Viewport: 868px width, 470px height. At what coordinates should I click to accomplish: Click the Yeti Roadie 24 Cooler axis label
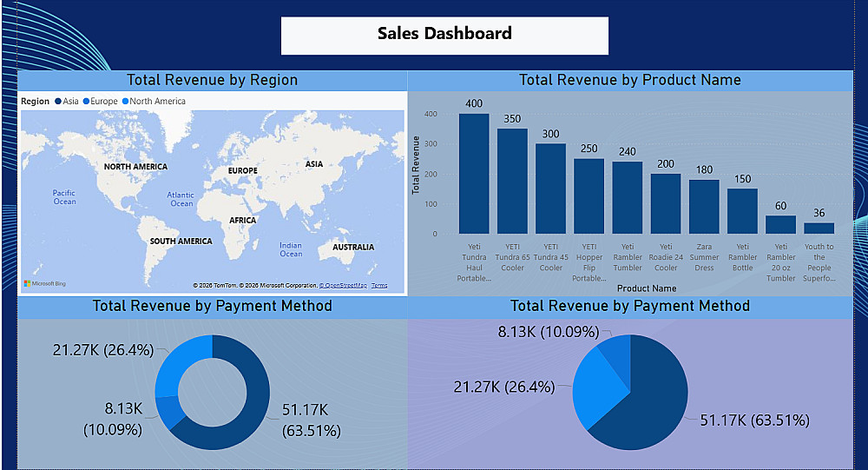click(x=666, y=257)
